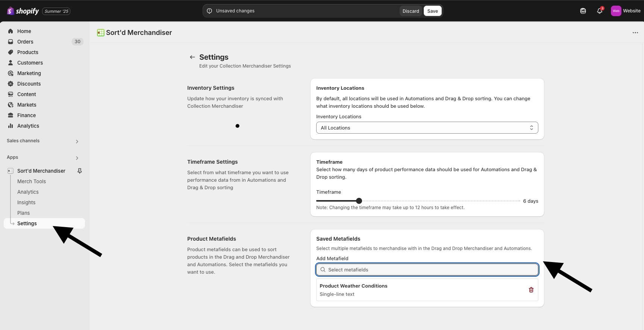The height and width of the screenshot is (330, 644).
Task: Open the Plans page
Action: tap(23, 213)
